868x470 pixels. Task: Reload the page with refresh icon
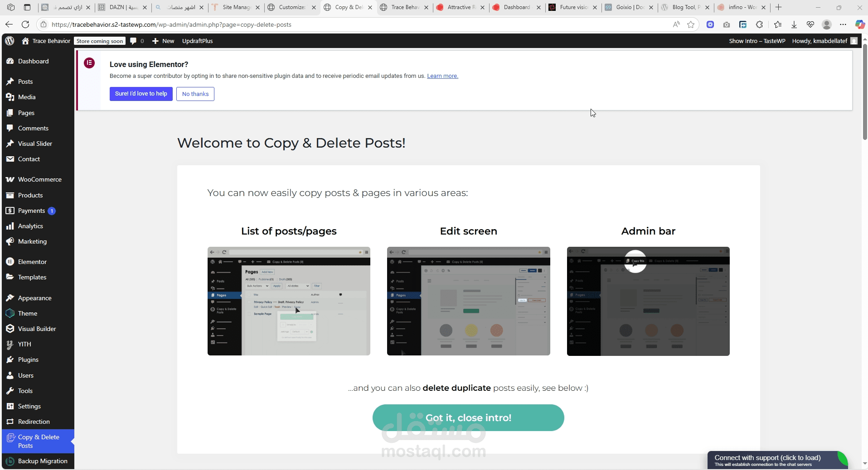(x=25, y=24)
